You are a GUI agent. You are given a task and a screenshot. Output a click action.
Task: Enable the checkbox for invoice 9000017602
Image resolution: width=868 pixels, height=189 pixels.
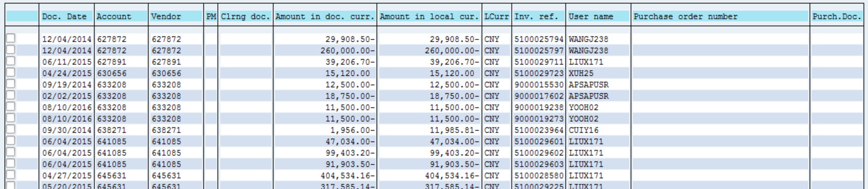pyautogui.click(x=10, y=95)
